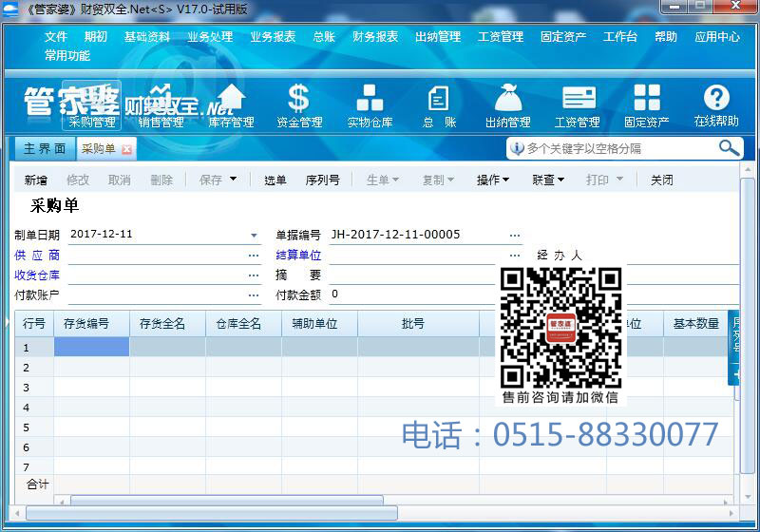Click the 付款账户 ellipsis browse button
The width and height of the screenshot is (760, 532).
coord(254,295)
